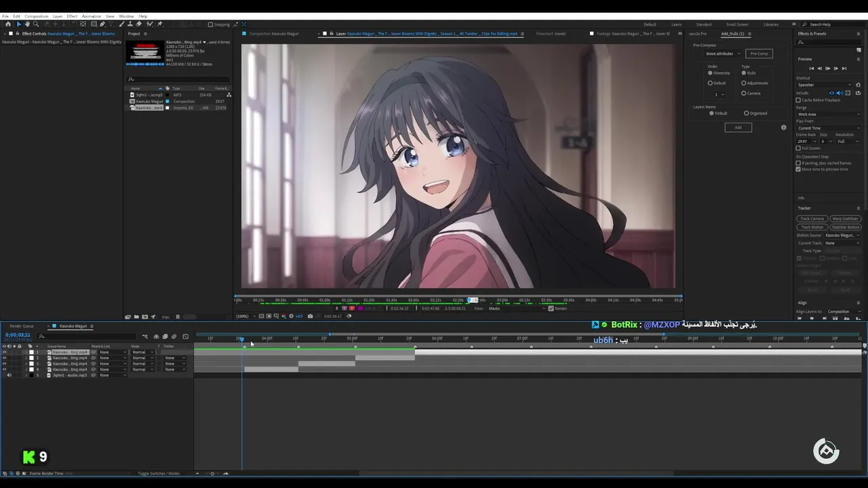Click the Add button in Add_Nulls
This screenshot has width=868, height=488.
pos(738,127)
